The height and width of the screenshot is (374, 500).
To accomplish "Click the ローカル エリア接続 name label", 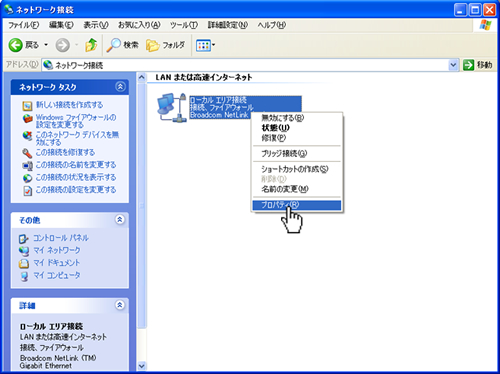I will pos(218,100).
